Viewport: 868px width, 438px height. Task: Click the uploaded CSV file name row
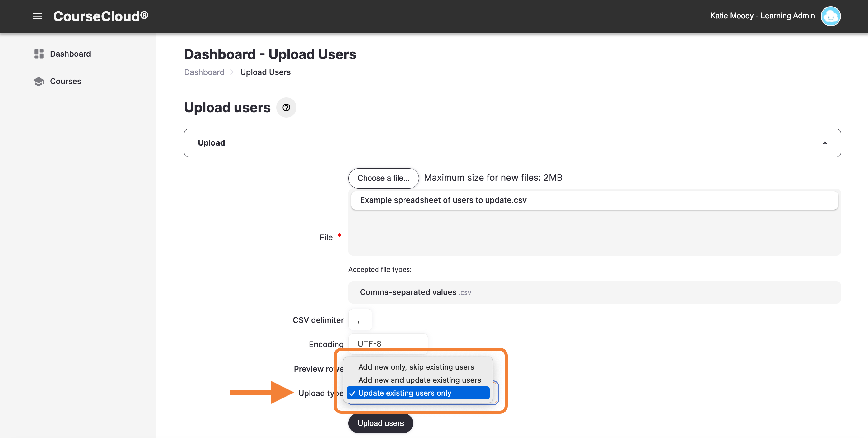tap(594, 200)
